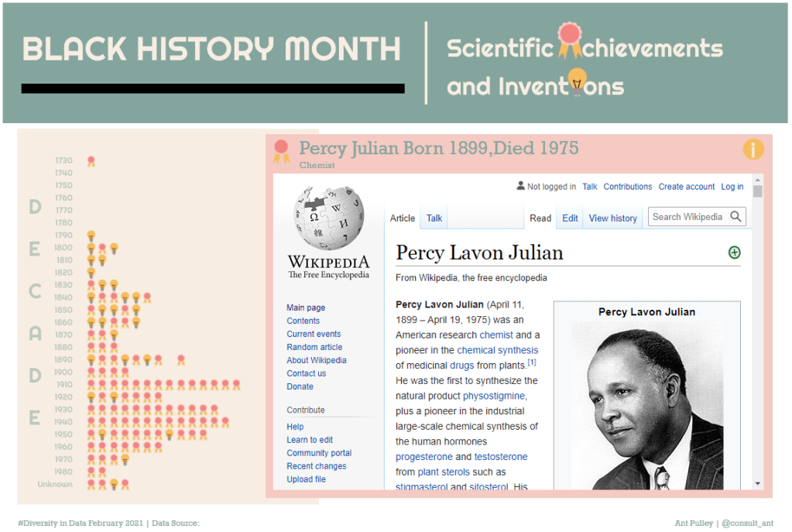Click the yellow info icon
The width and height of the screenshot is (792, 532).
click(x=753, y=149)
